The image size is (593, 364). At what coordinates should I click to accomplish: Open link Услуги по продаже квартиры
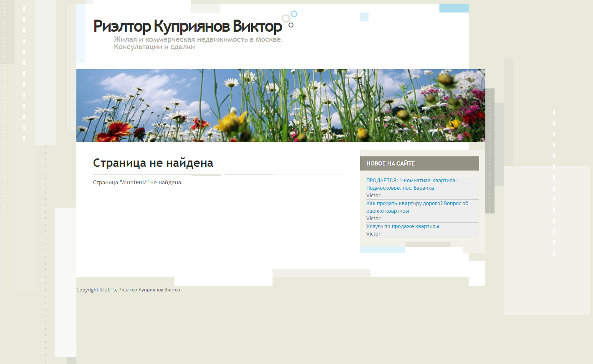(403, 226)
